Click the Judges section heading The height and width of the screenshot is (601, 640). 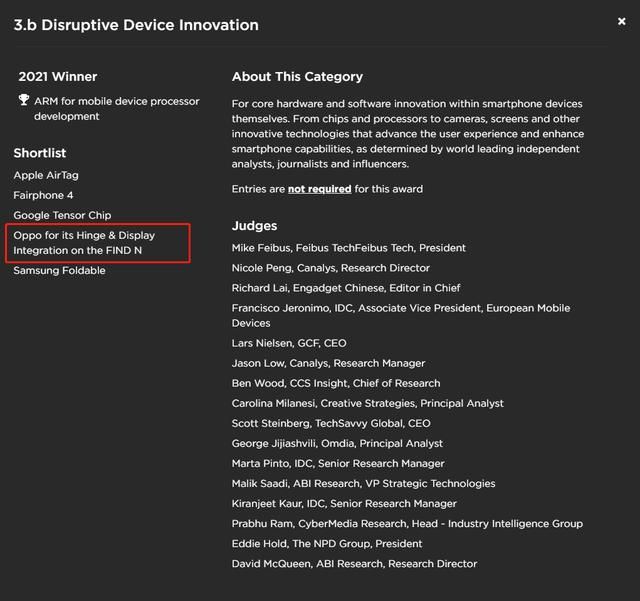pos(254,226)
